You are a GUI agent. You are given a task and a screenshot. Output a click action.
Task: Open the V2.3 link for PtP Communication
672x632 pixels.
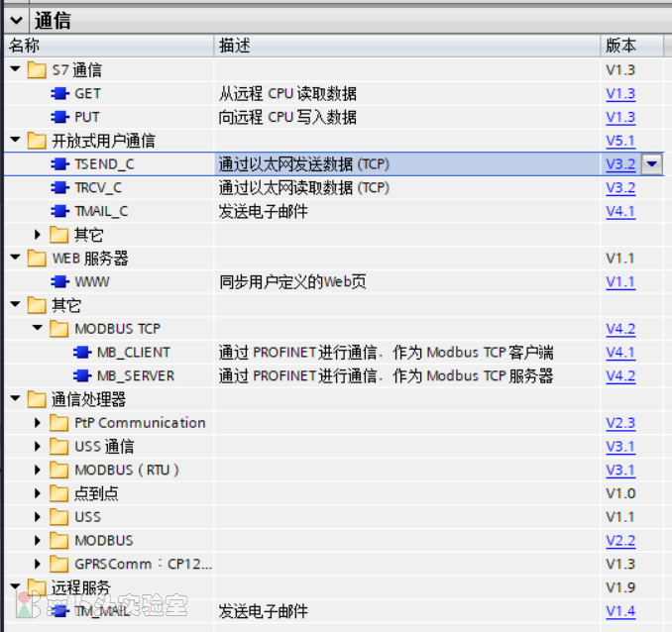click(620, 423)
